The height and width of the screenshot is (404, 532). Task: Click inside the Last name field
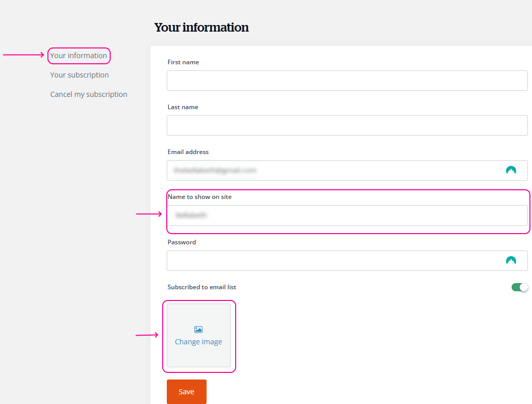pyautogui.click(x=347, y=125)
